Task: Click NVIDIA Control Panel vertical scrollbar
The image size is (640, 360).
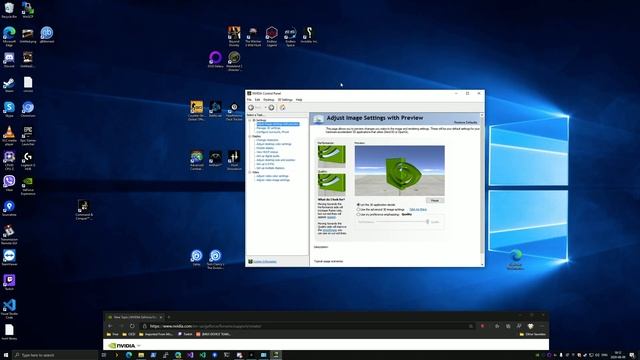Action: coord(482,190)
